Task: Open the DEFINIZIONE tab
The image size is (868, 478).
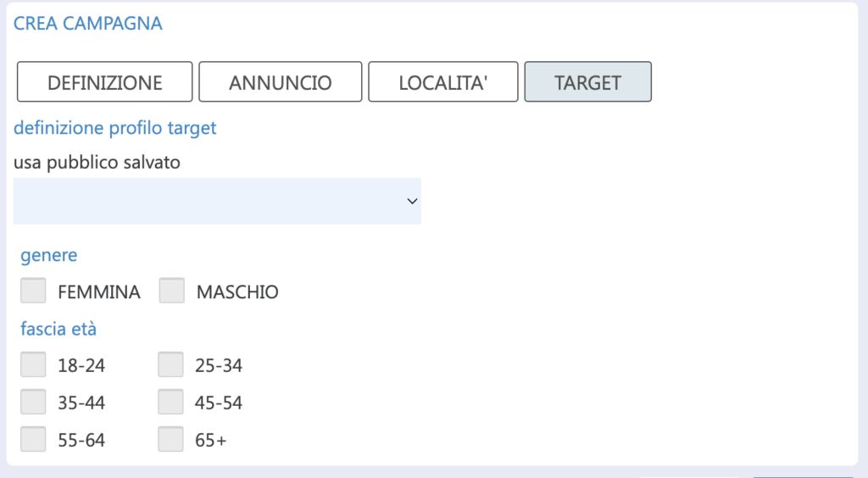Action: [104, 82]
